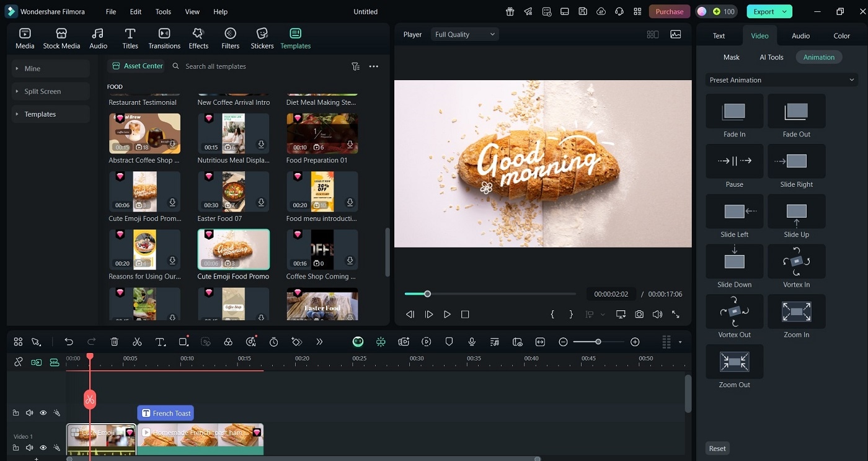Open the Stickers library
Image resolution: width=868 pixels, height=461 pixels.
262,38
